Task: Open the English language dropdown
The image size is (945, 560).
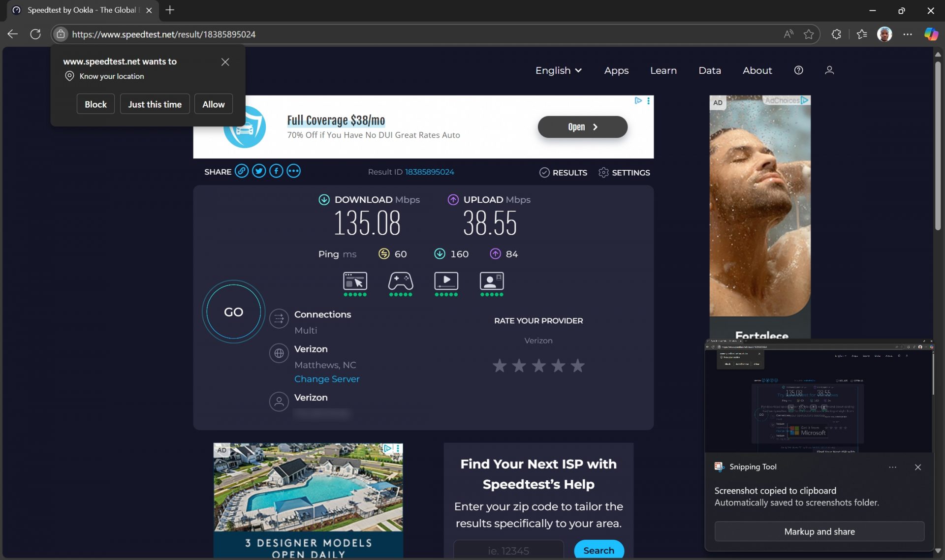Action: coord(558,70)
